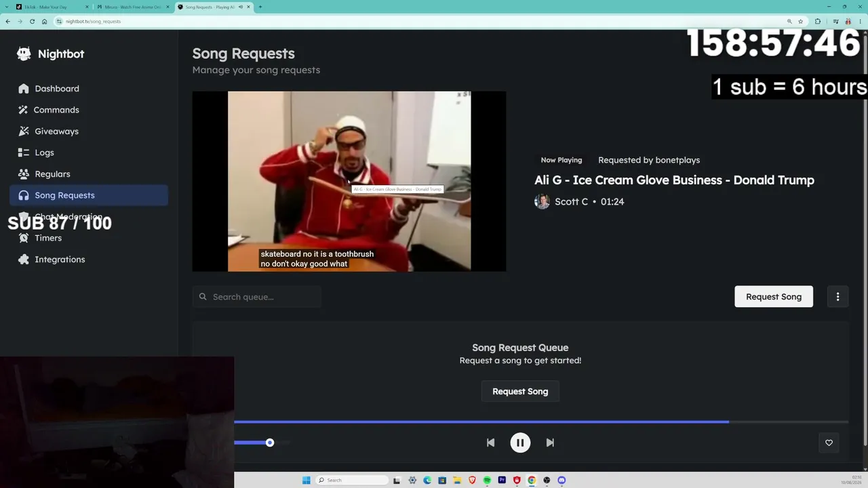Click the Scott C channel avatar
This screenshot has width=868, height=488.
coord(542,201)
